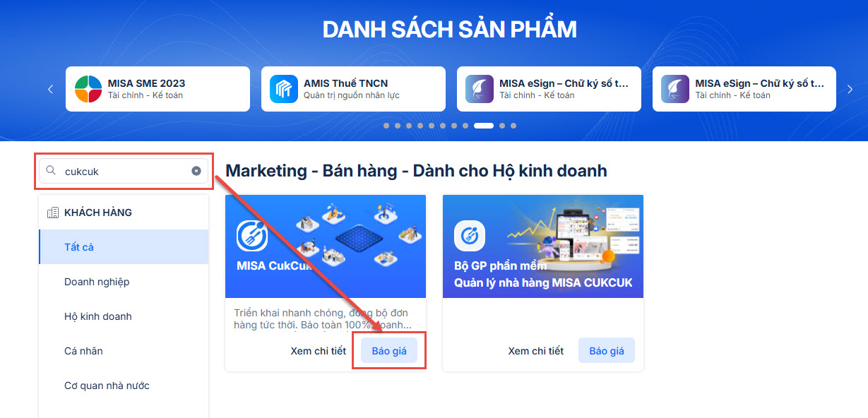Image resolution: width=868 pixels, height=418 pixels.
Task: Open the AMIS Thuế TNCN icon
Action: pyautogui.click(x=284, y=89)
